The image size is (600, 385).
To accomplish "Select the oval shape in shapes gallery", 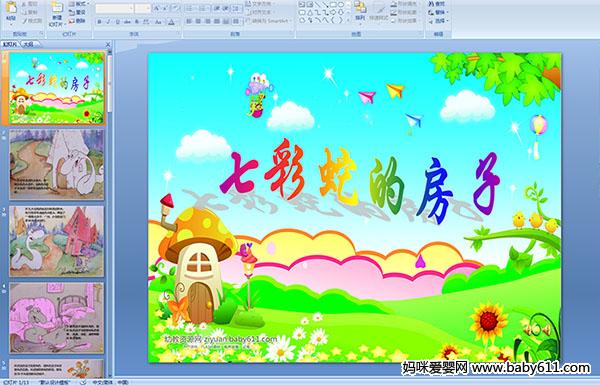I will 341,4.
